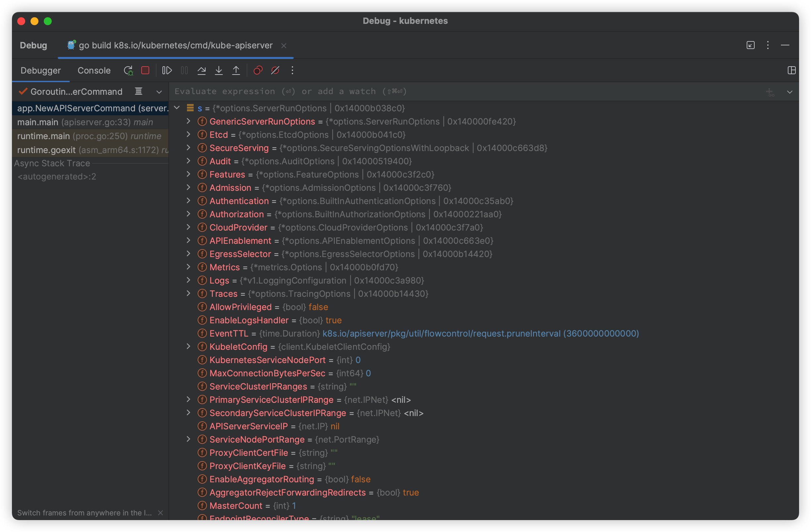The height and width of the screenshot is (532, 811).
Task: Select the ProxyClientCertFile row
Action: pyautogui.click(x=484, y=453)
